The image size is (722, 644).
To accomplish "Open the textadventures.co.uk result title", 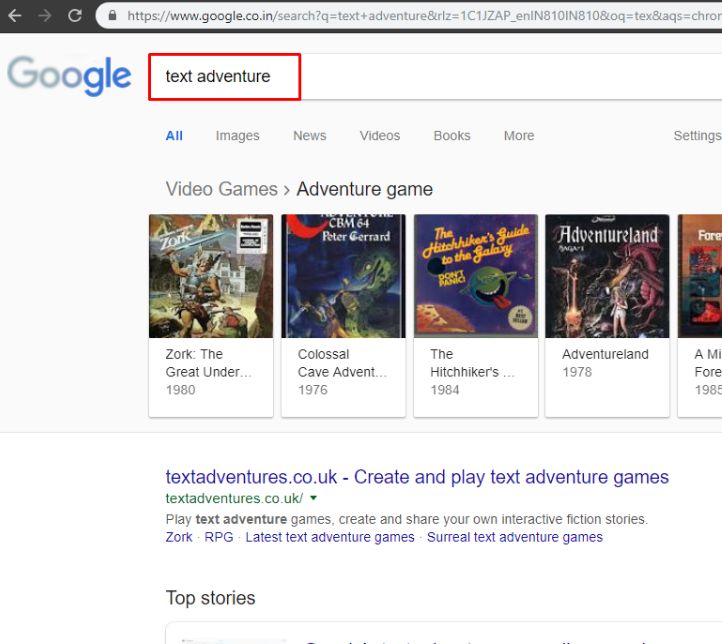I will click(417, 477).
